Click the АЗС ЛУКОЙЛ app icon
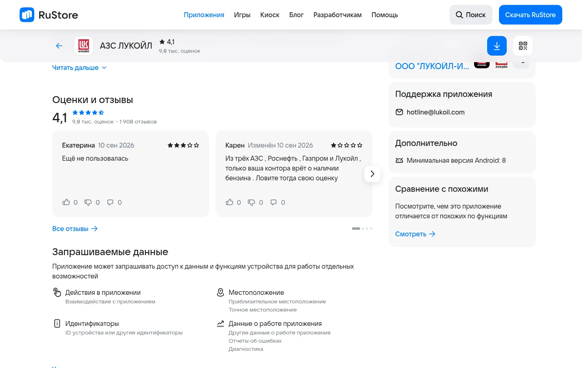The image size is (588, 368). 84,46
